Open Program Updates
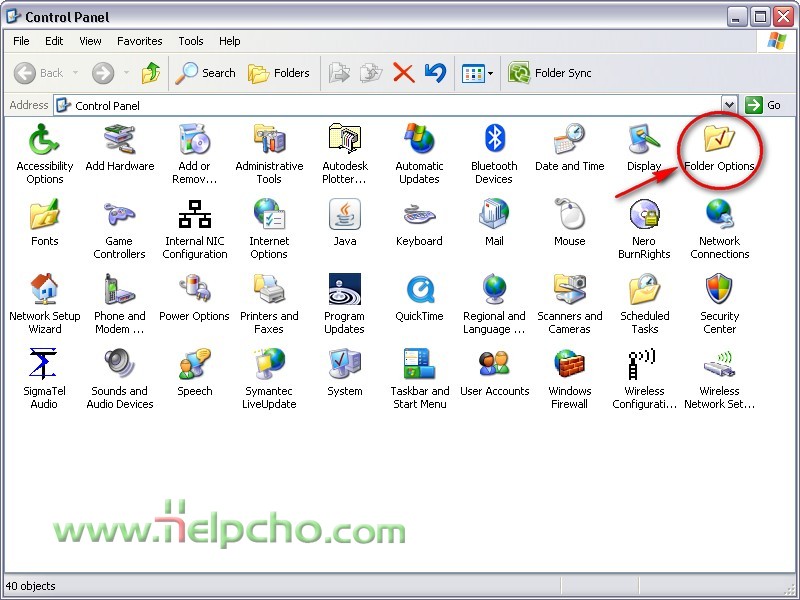The width and height of the screenshot is (800, 600). click(x=344, y=304)
